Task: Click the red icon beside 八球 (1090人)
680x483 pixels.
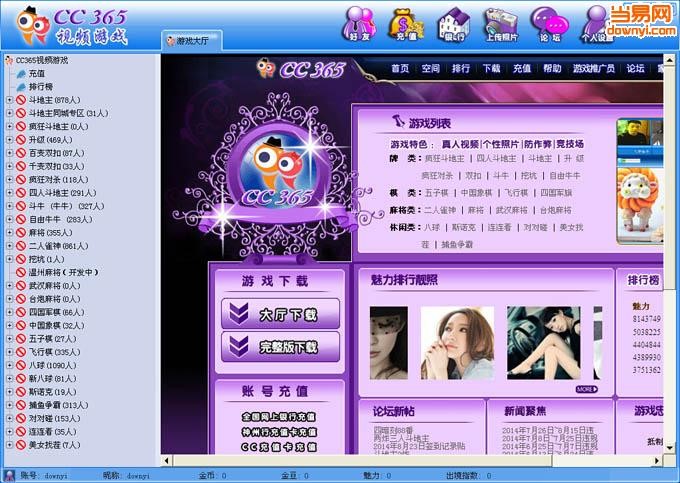Action: [21, 366]
